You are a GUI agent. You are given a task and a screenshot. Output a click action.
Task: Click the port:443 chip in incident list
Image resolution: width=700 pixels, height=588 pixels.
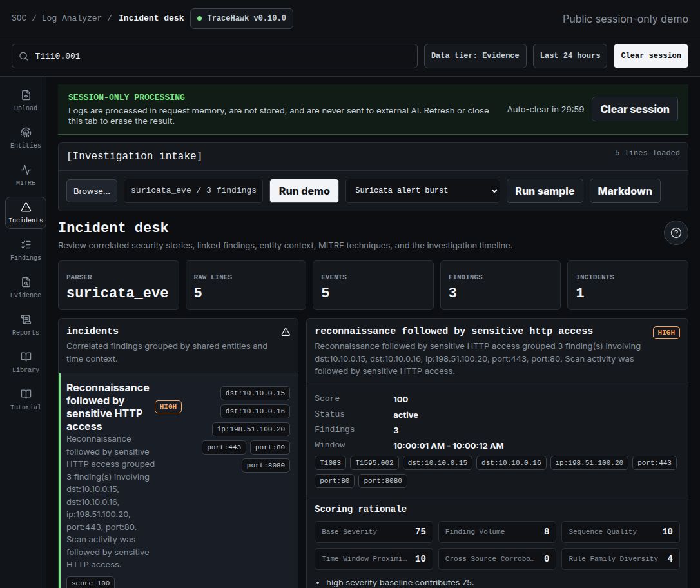click(224, 447)
